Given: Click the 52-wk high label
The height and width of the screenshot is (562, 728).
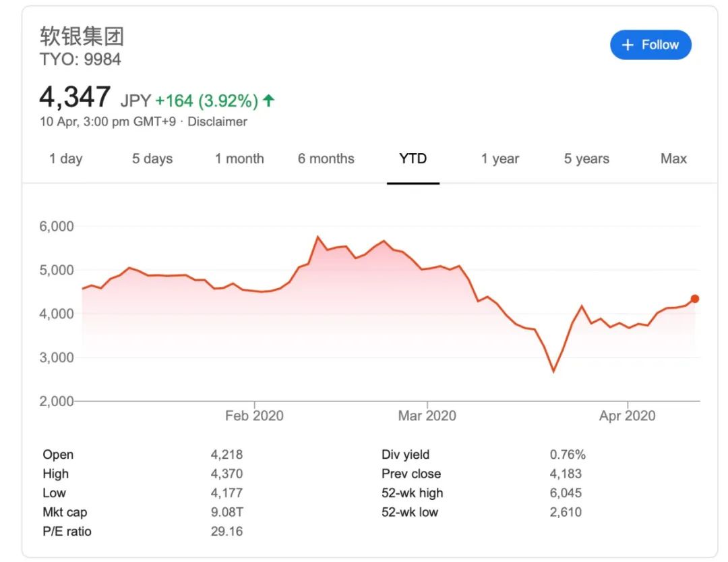Looking at the screenshot, I should (x=413, y=493).
